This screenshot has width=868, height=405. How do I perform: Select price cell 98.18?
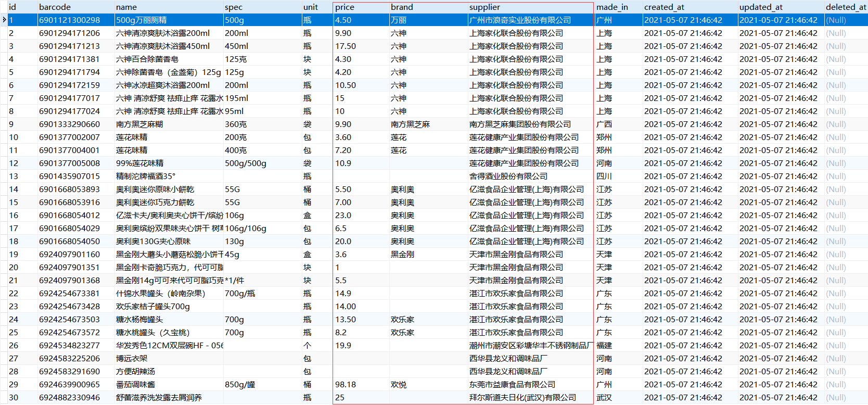(x=361, y=384)
